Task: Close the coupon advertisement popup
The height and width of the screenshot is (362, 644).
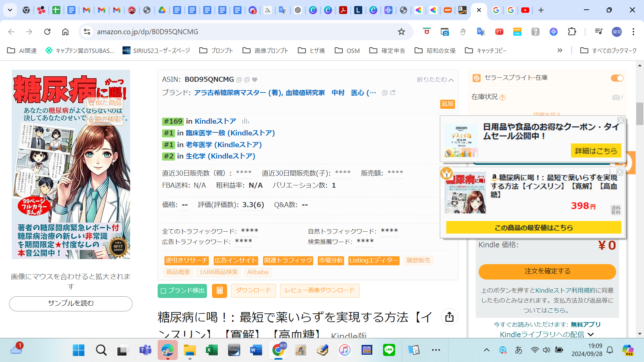Action: coord(621,120)
